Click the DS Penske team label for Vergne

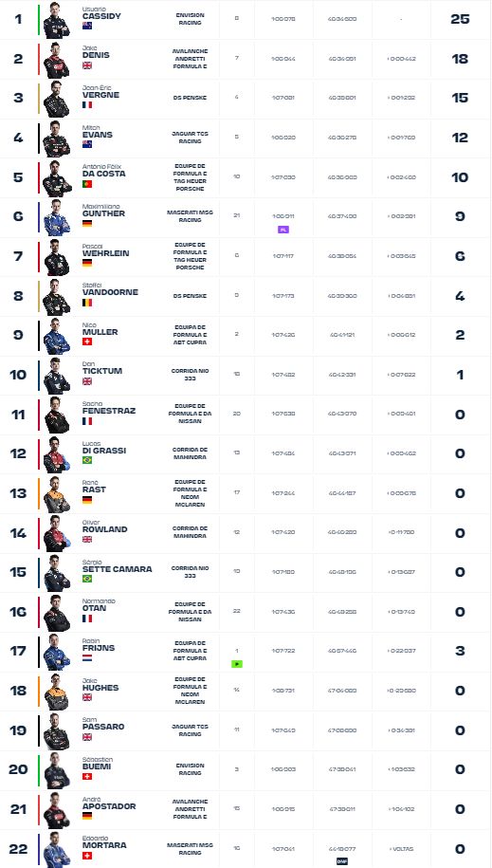(190, 98)
